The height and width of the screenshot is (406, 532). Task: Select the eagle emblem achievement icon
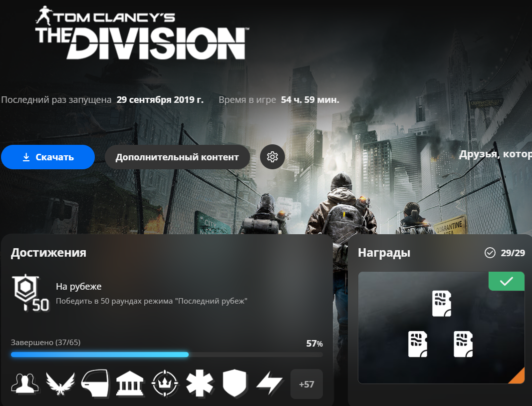coord(60,384)
